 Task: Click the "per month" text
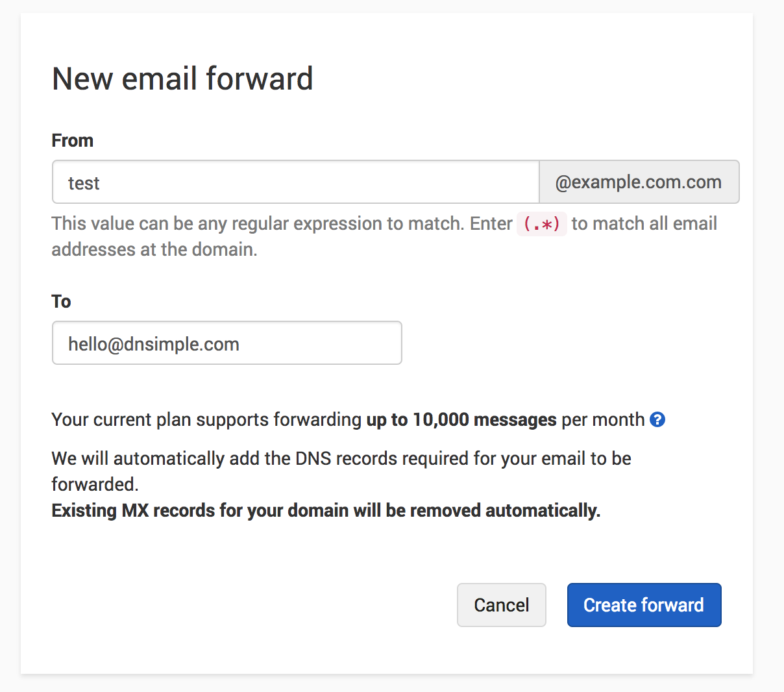(603, 420)
